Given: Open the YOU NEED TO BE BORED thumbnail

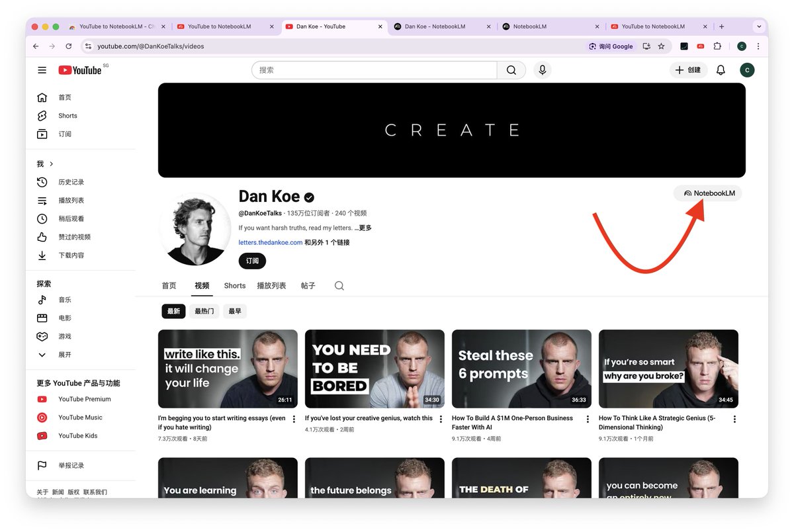Looking at the screenshot, I should pyautogui.click(x=375, y=369).
